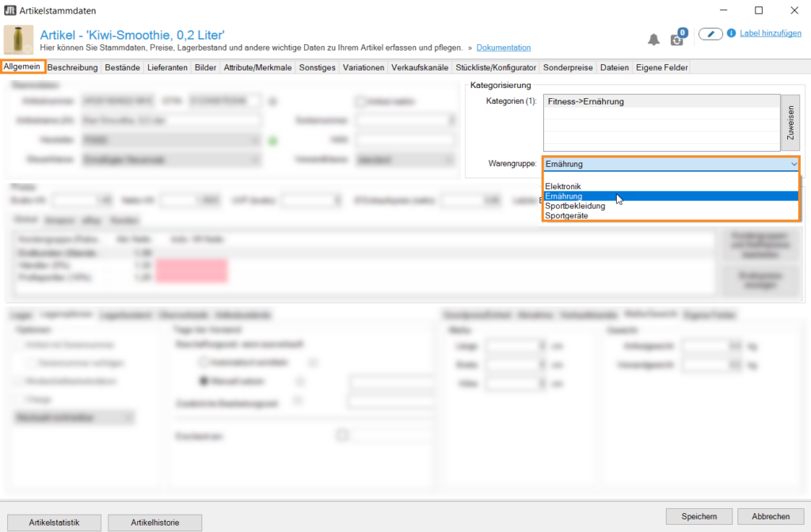This screenshot has width=811, height=532.
Task: Pick Elektronik in the Warengruppe dropdown
Action: tap(563, 186)
